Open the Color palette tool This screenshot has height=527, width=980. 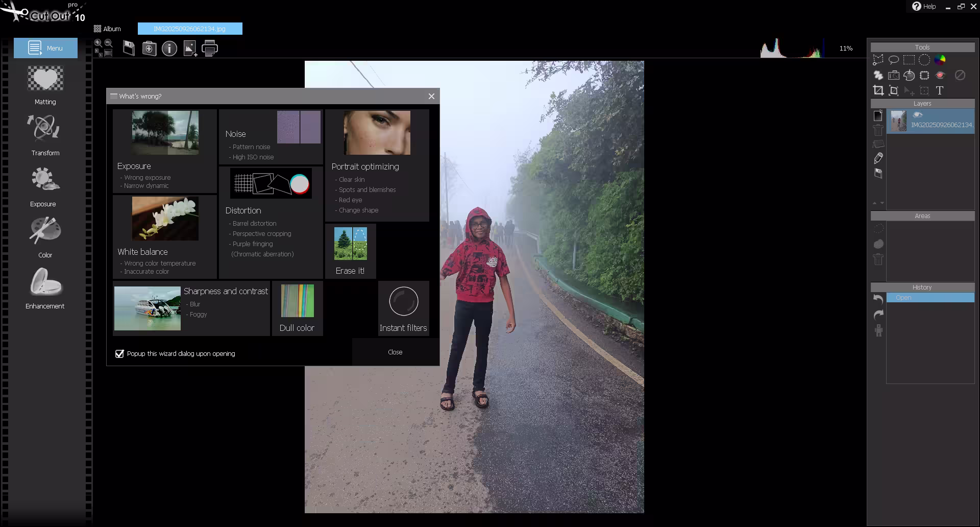(x=45, y=237)
